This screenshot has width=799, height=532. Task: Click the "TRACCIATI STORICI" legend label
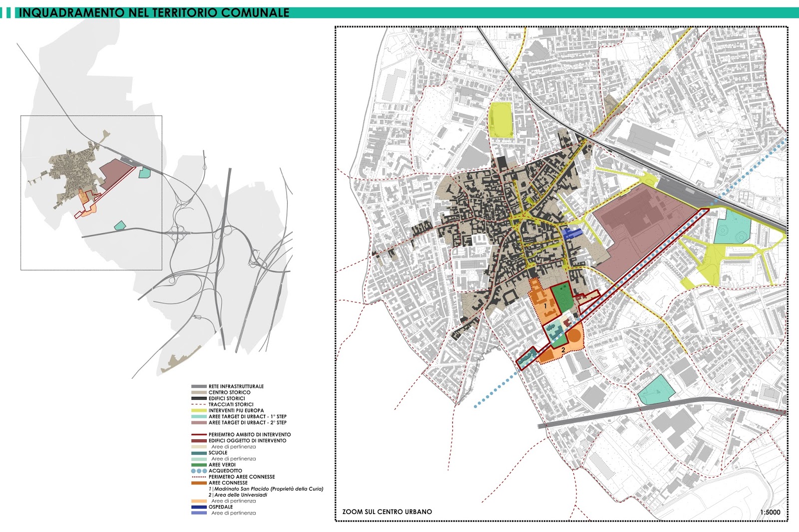231,404
